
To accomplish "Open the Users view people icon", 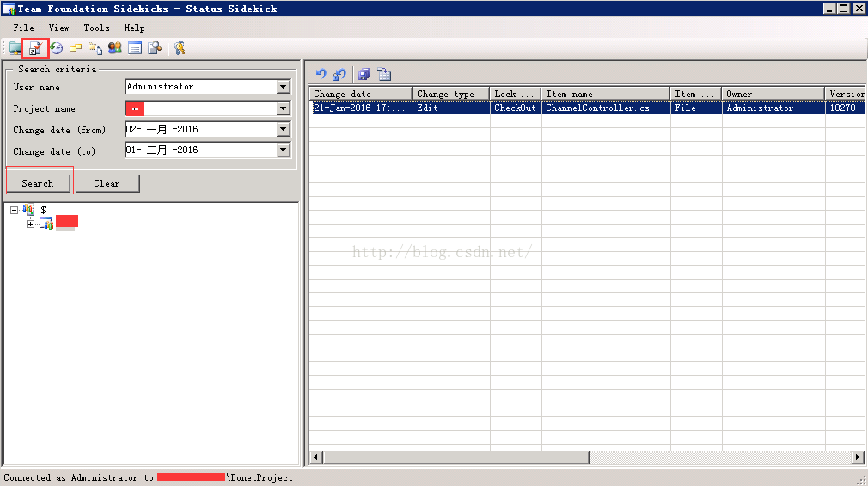I will tap(115, 48).
